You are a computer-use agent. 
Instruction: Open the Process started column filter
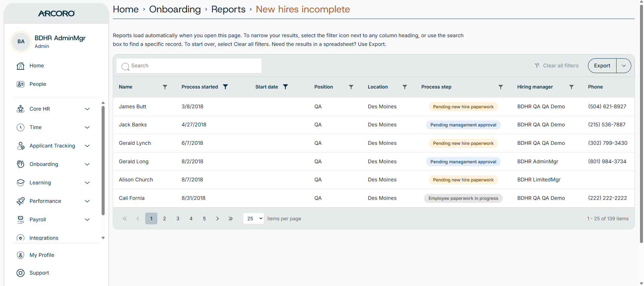tap(225, 87)
